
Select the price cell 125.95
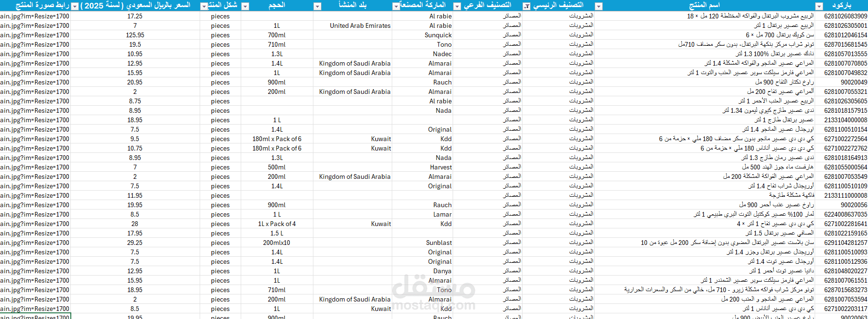[x=135, y=35]
